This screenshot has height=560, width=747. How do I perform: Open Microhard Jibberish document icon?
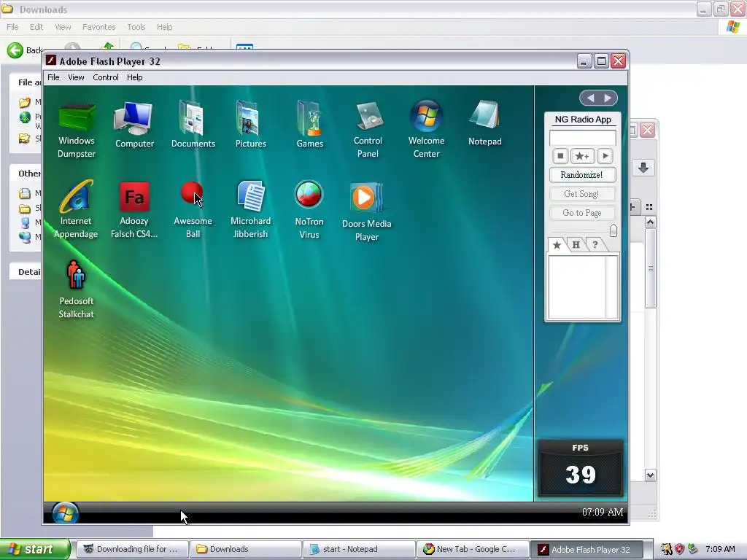[x=251, y=209]
